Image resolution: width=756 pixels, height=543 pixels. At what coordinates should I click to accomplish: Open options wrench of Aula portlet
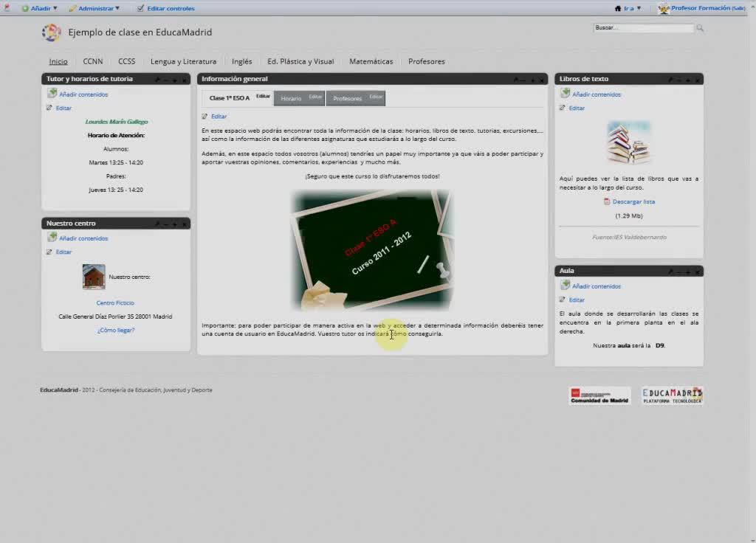pyautogui.click(x=670, y=271)
